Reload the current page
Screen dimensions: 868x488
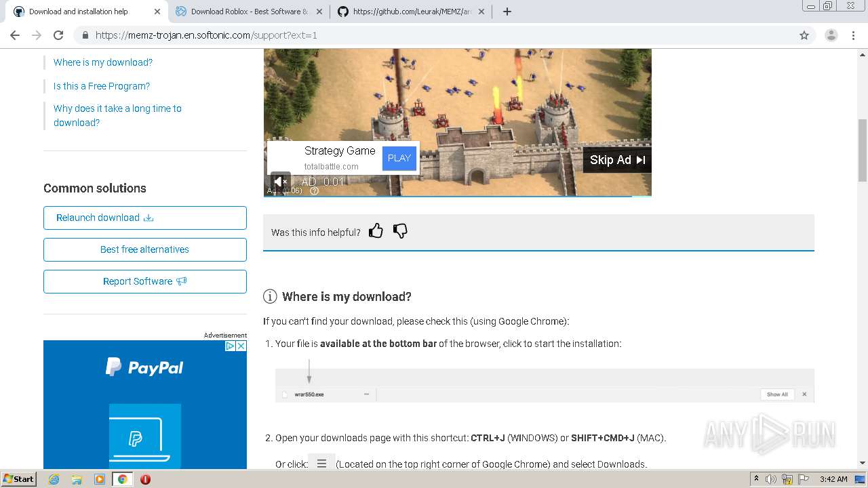tap(58, 35)
